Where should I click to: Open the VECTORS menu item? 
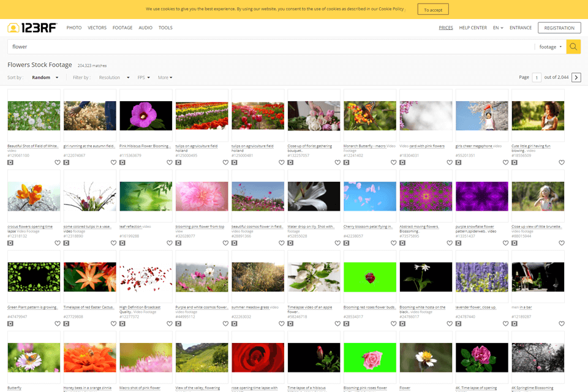(97, 28)
